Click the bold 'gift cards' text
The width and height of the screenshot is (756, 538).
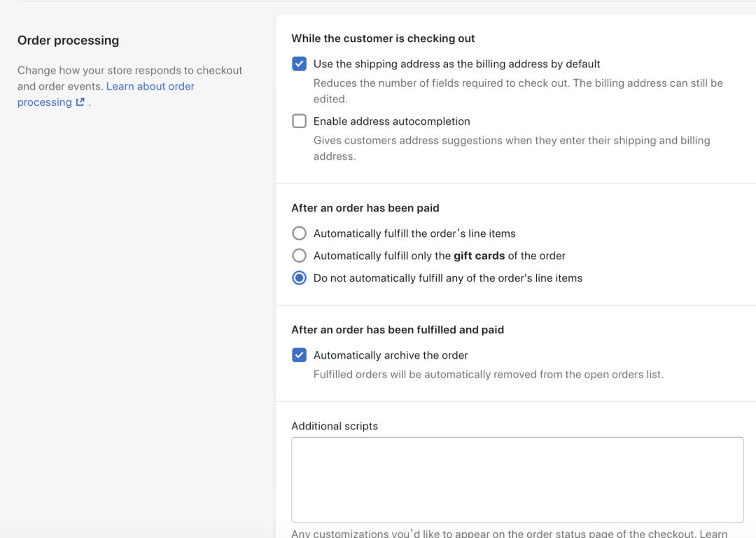479,256
